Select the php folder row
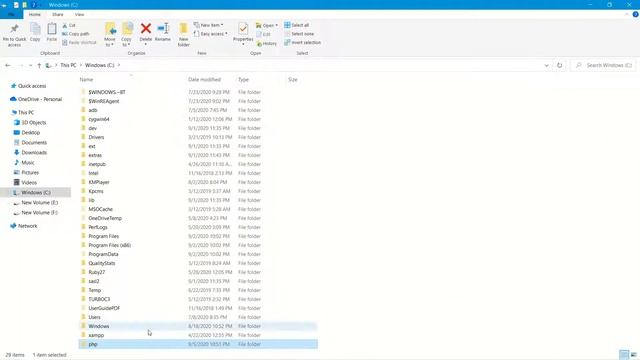 (x=198, y=344)
